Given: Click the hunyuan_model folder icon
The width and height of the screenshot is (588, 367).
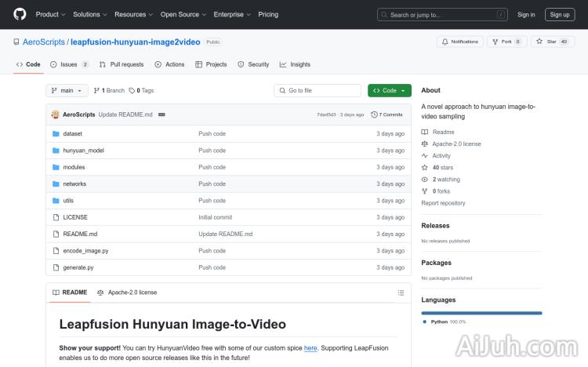Looking at the screenshot, I should tap(56, 151).
